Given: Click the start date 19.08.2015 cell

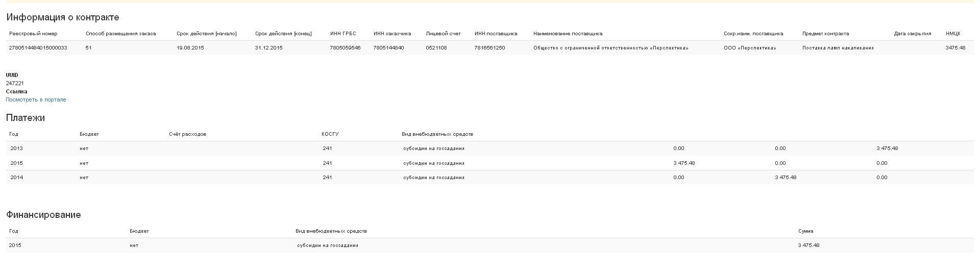Looking at the screenshot, I should tap(190, 48).
